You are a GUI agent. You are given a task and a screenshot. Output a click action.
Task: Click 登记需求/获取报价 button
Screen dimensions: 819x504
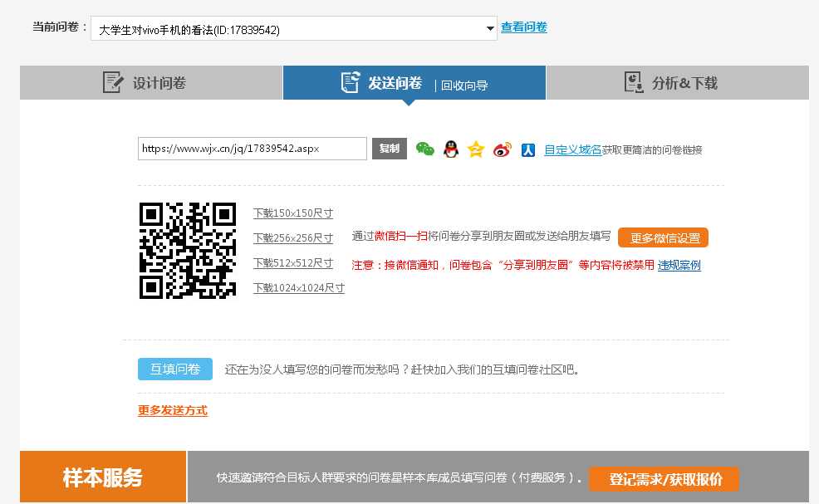[x=664, y=479]
